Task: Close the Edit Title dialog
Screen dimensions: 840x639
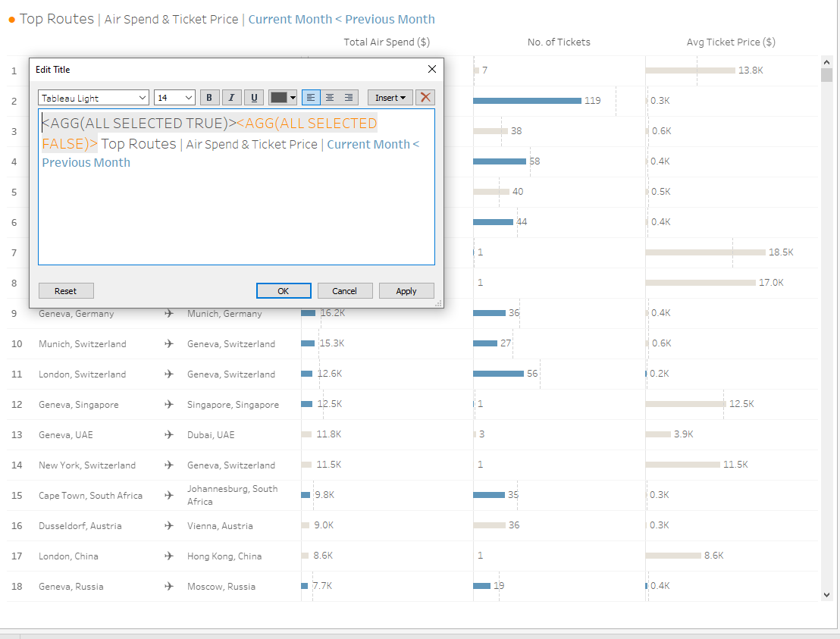Action: coord(432,69)
